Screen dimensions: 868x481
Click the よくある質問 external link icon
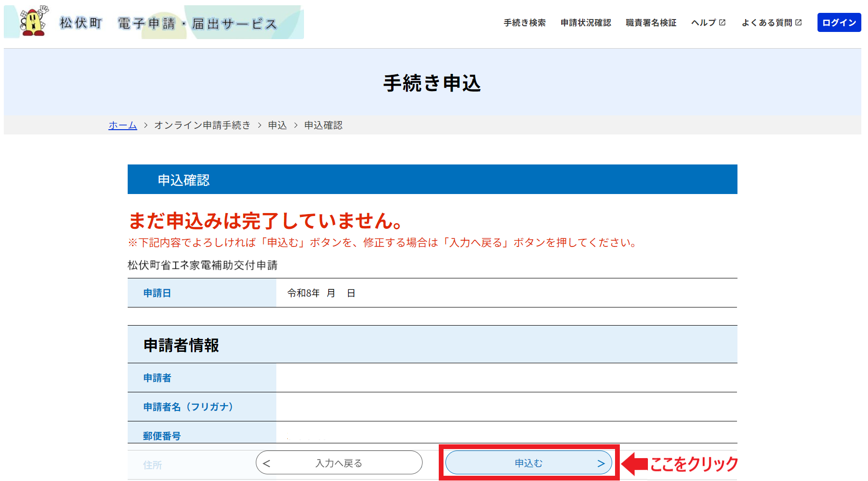tap(798, 22)
